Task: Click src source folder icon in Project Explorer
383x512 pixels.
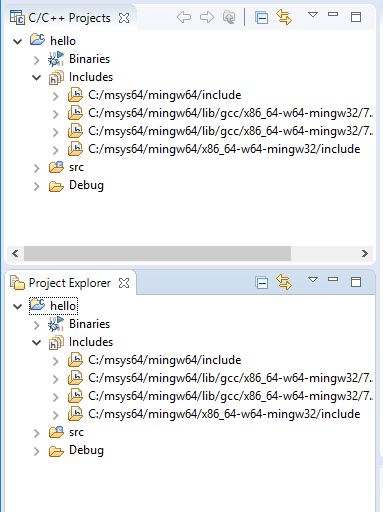Action: coord(56,432)
